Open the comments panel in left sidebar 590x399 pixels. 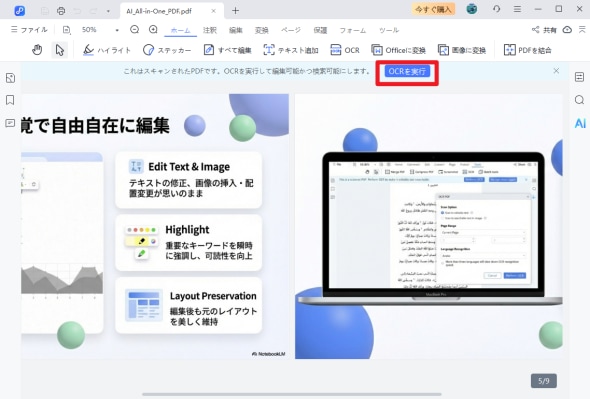10,123
